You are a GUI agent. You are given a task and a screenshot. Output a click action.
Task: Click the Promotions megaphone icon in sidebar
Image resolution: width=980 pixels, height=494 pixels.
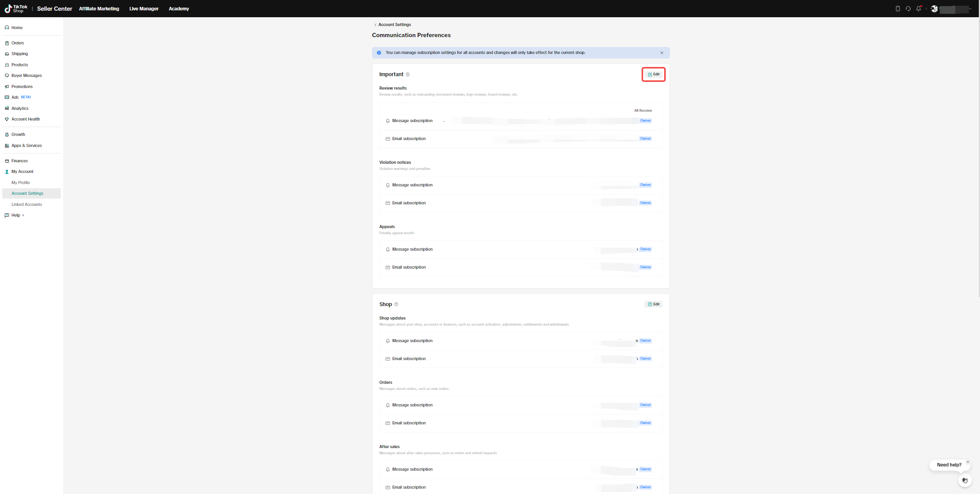pyautogui.click(x=7, y=86)
